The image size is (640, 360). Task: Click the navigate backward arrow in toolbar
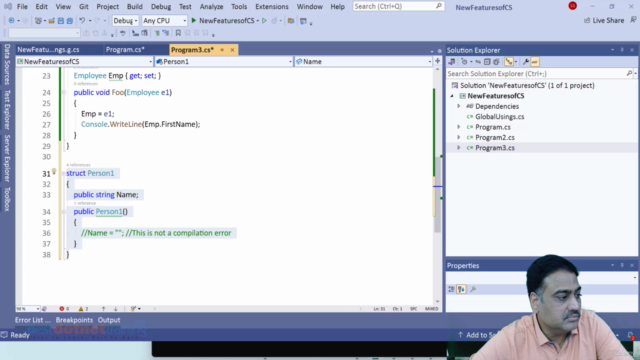tap(11, 20)
